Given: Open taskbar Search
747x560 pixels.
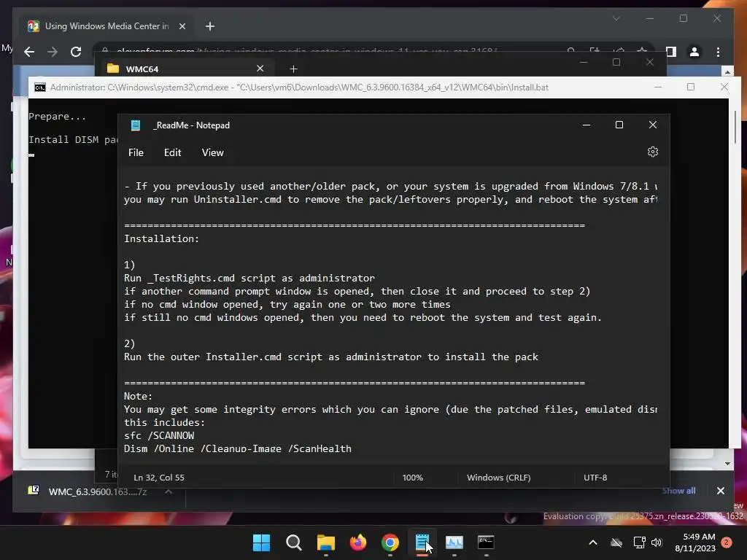Looking at the screenshot, I should coord(293,542).
